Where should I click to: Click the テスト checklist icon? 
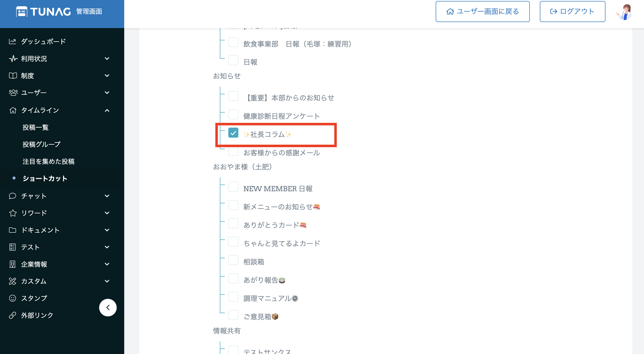13,247
